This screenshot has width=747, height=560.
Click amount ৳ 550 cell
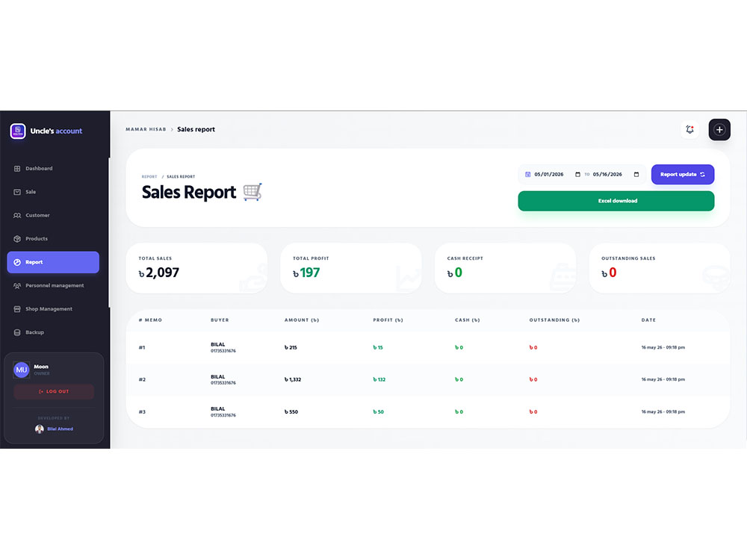291,412
